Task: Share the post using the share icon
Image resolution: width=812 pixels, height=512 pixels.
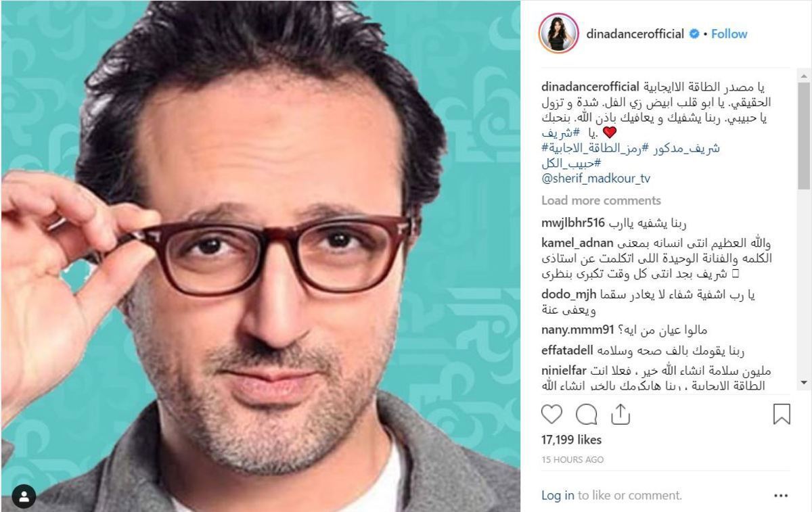Action: click(x=621, y=414)
